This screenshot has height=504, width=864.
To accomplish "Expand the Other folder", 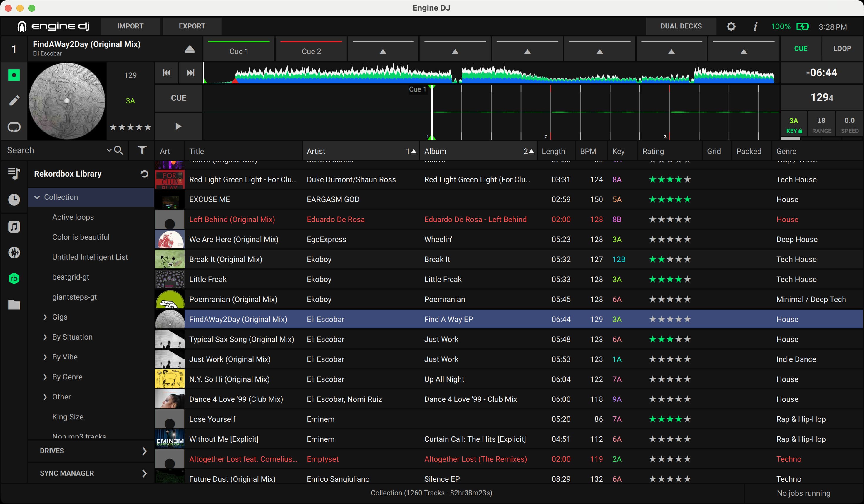I will coord(45,397).
